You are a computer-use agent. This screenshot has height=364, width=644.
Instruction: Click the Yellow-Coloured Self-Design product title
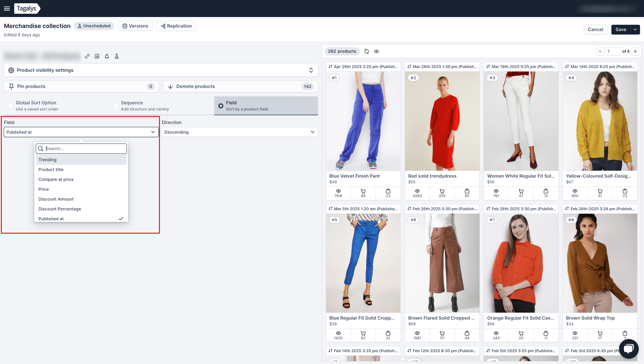(x=598, y=176)
